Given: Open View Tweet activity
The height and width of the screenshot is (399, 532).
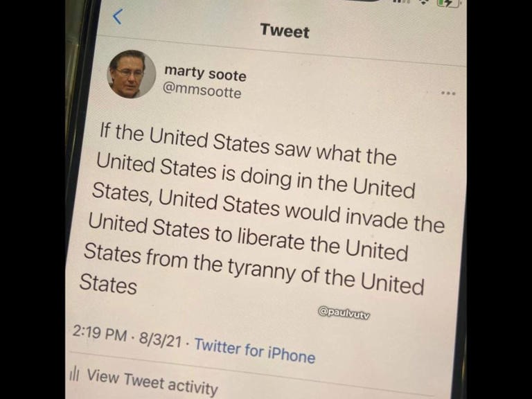Looking at the screenshot, I should 152,382.
